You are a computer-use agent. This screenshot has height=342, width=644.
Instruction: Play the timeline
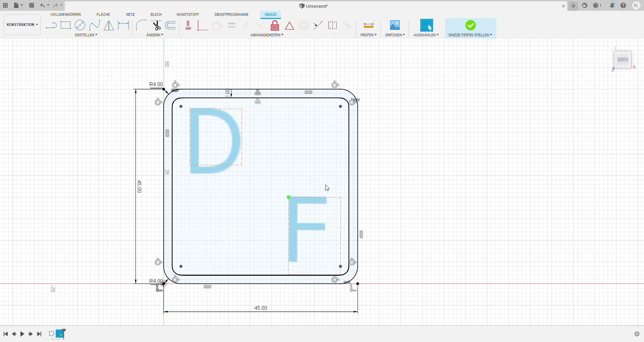(x=22, y=334)
